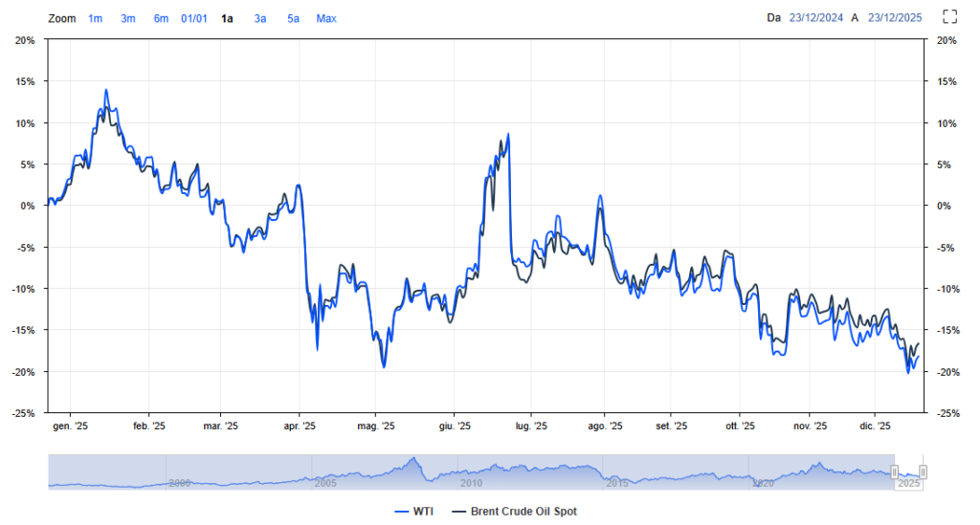Image resolution: width=980 pixels, height=525 pixels.
Task: Select the 6m zoom range
Action: pos(161,18)
